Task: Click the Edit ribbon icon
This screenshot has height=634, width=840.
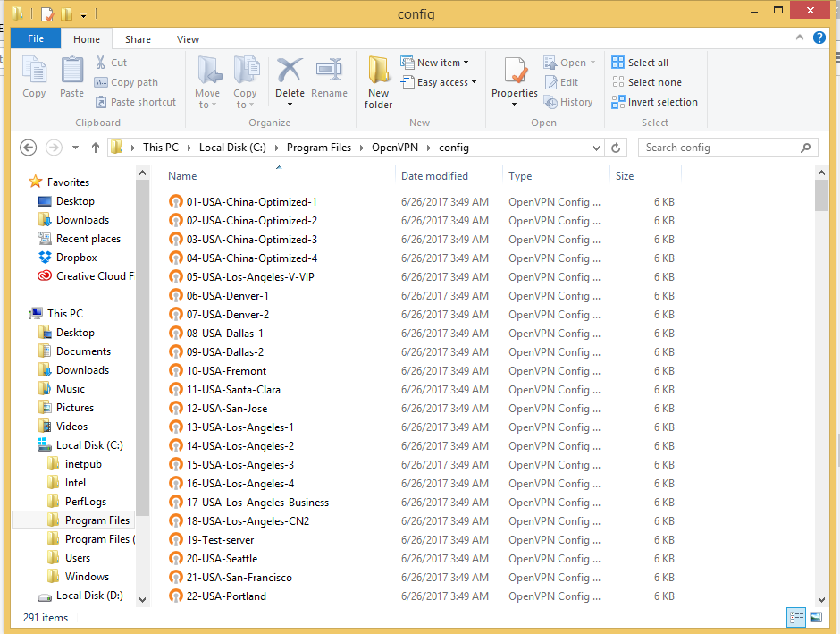Action: coord(561,82)
